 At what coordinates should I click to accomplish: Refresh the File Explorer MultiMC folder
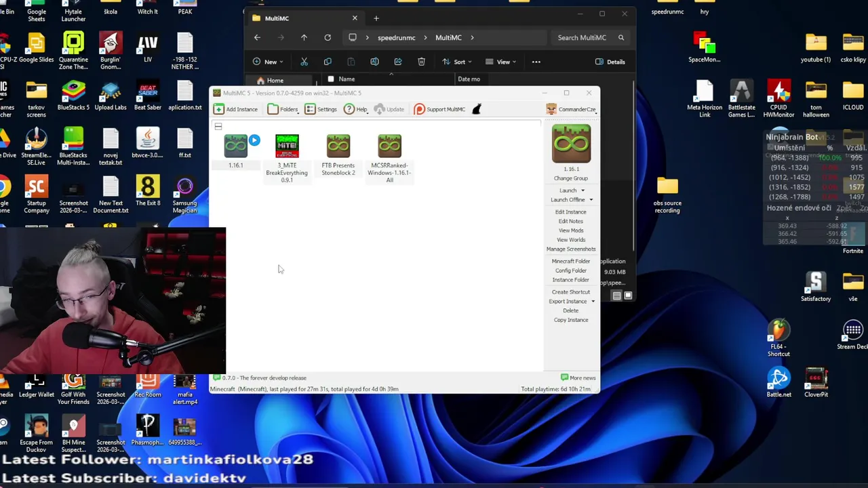[x=328, y=38]
